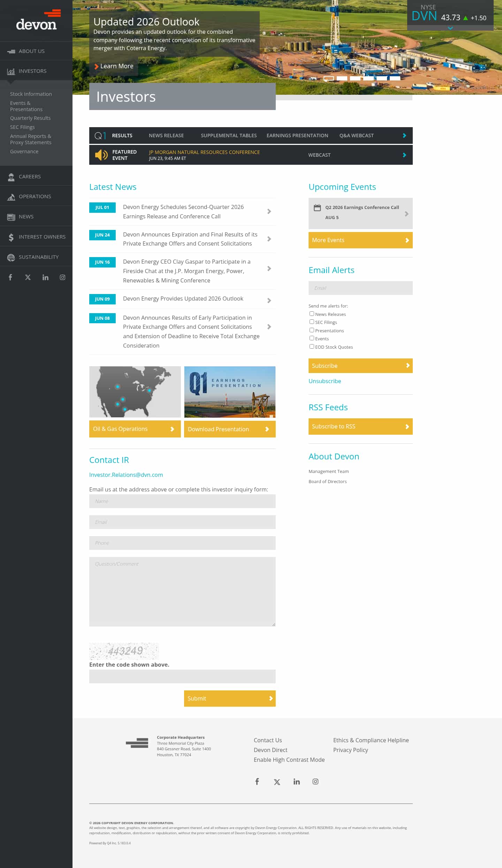Open Instagram icon in the sidebar
Viewport: 502px width, 868px height.
(x=62, y=277)
